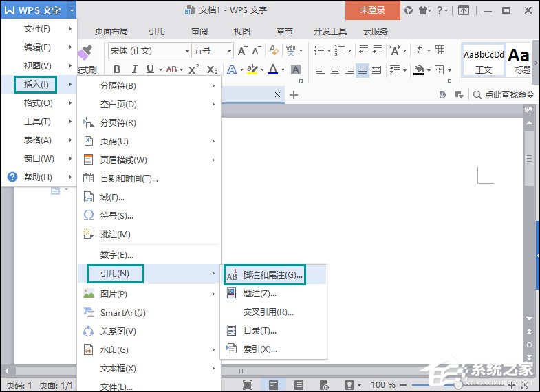Click the text effect A icon
Image resolution: width=540 pixels, height=392 pixels.
coord(232,69)
